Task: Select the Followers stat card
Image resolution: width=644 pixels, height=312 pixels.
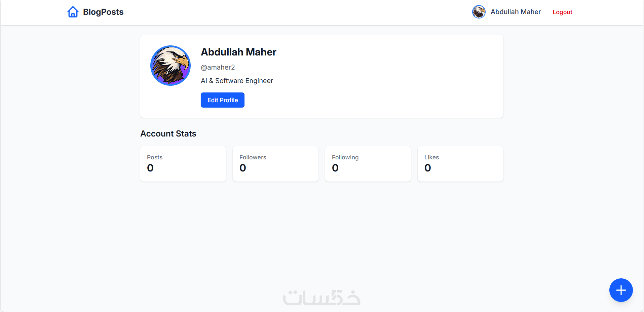Action: pos(275,164)
